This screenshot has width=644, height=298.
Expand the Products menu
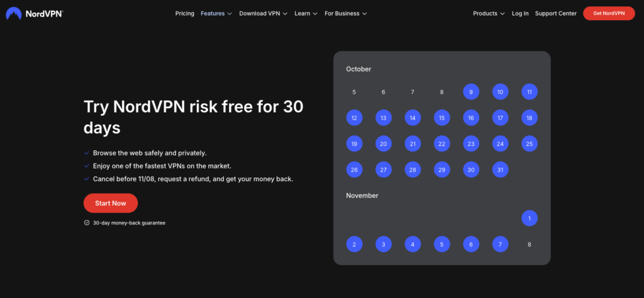pyautogui.click(x=489, y=14)
